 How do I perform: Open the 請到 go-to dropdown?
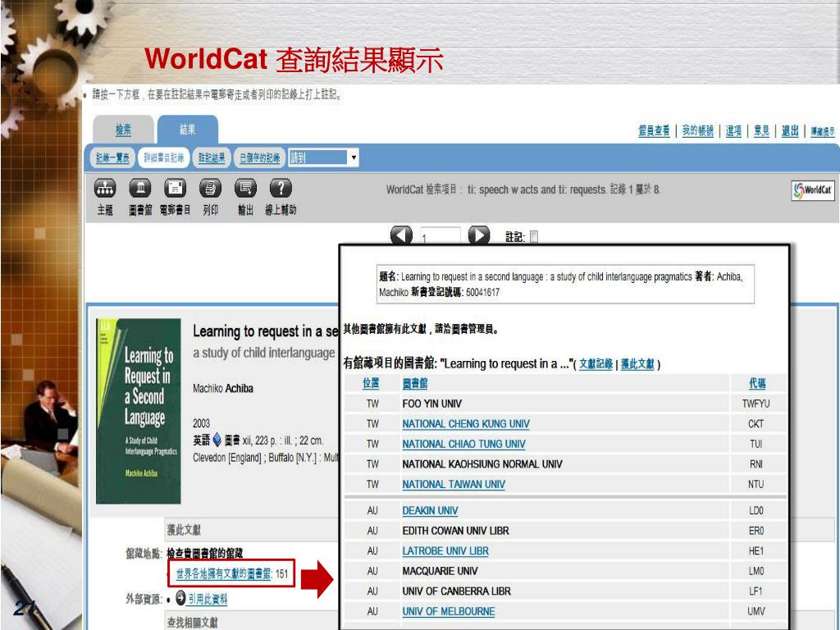[323, 157]
